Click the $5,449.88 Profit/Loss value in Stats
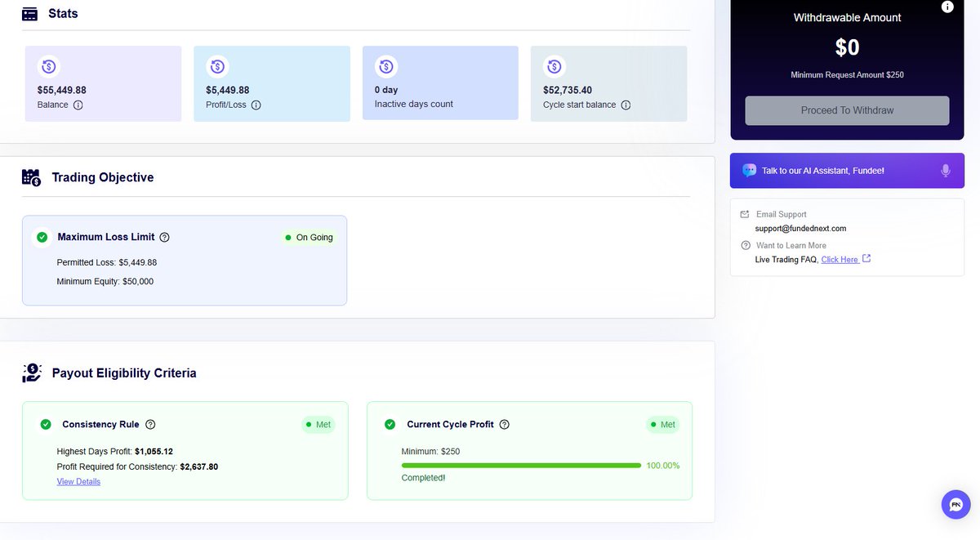This screenshot has width=980, height=540. [228, 90]
